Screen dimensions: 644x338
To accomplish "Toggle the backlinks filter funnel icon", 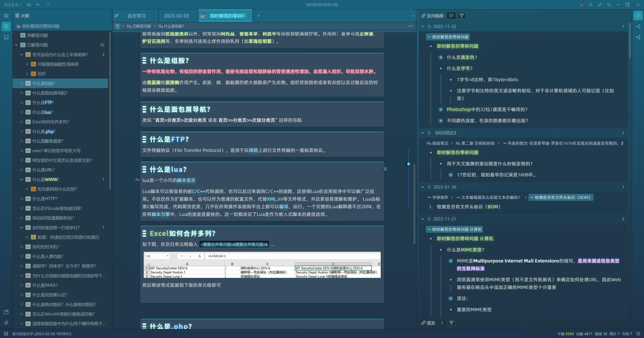I will 462,15.
